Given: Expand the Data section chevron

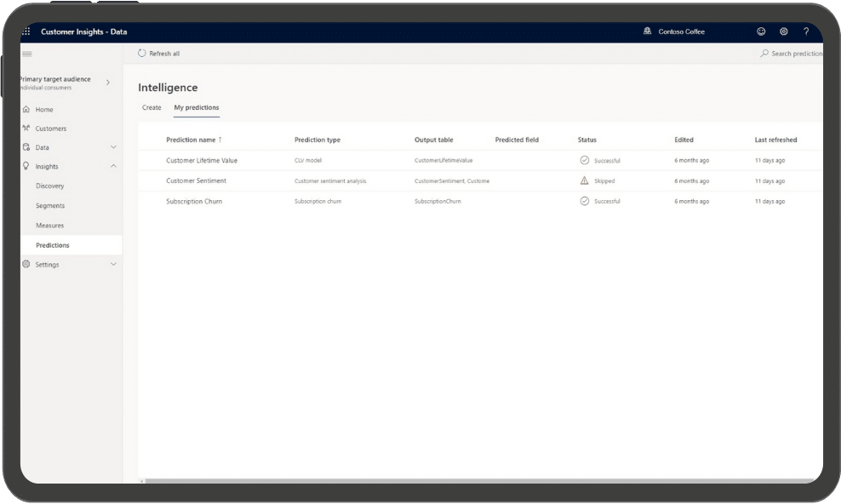Looking at the screenshot, I should [x=113, y=147].
